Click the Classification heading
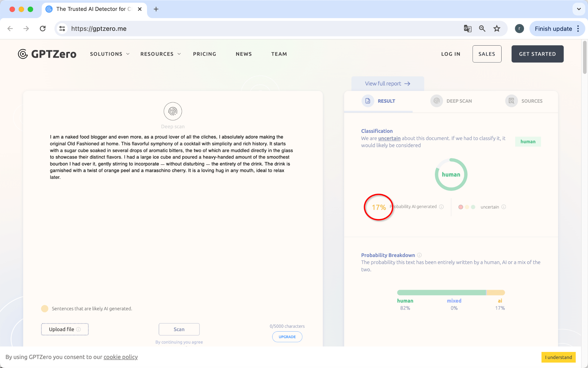 coord(377,131)
